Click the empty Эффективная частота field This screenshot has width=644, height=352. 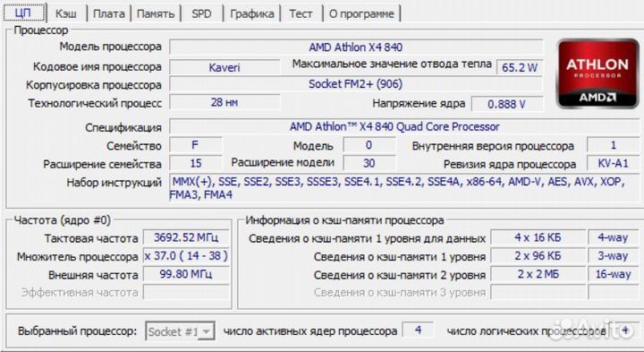pos(186,292)
